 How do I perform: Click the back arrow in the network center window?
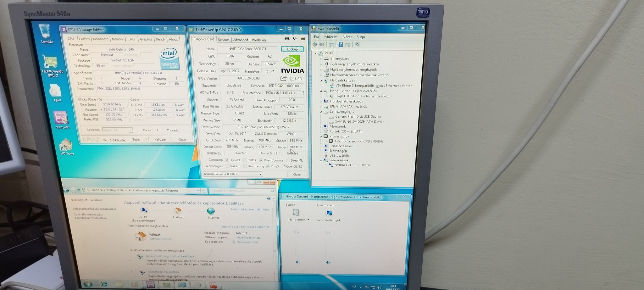click(66, 190)
